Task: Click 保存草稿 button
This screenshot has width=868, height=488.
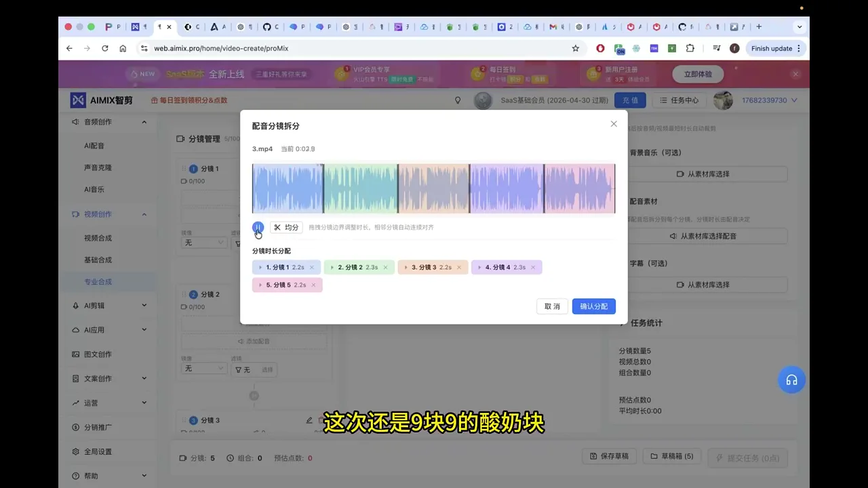Action: tap(610, 457)
